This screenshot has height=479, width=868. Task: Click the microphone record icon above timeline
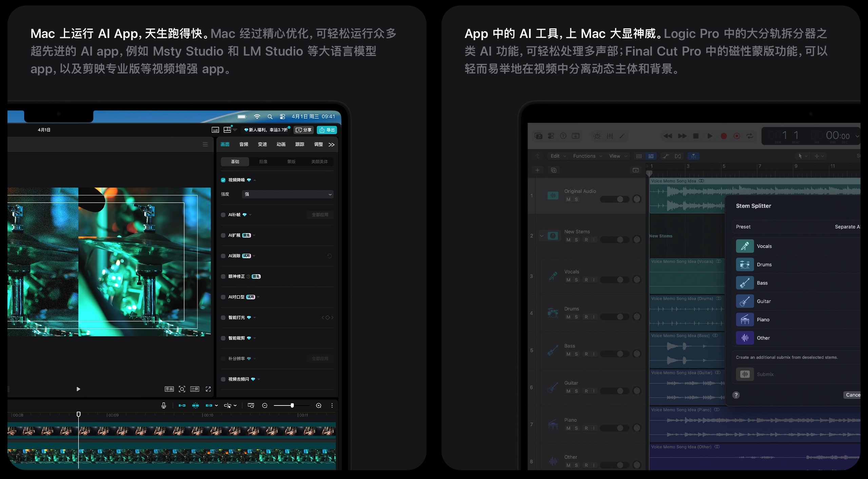[163, 405]
